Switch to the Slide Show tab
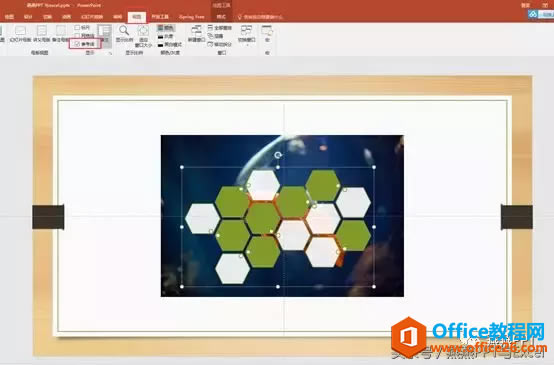Viewport: 554px width, 365px height. click(x=92, y=17)
